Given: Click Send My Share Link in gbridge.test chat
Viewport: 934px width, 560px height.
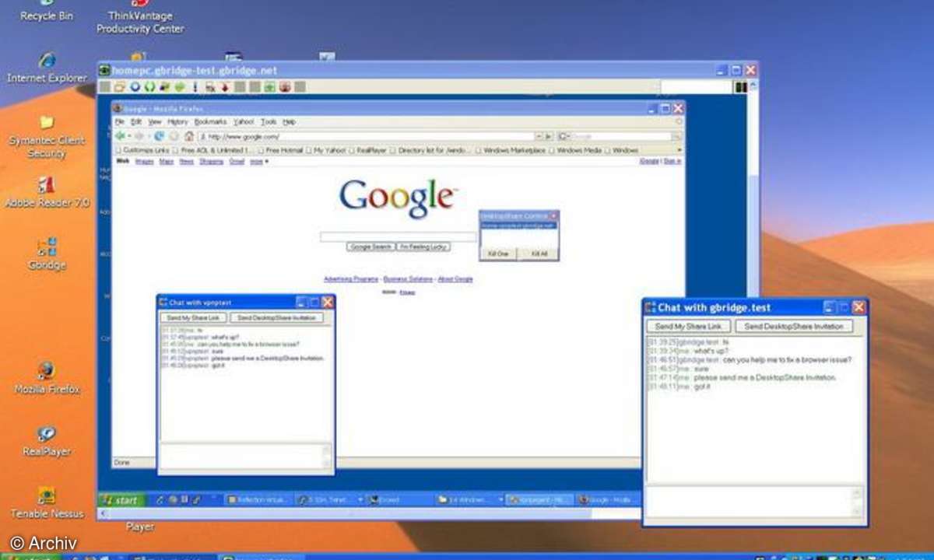Looking at the screenshot, I should point(689,327).
